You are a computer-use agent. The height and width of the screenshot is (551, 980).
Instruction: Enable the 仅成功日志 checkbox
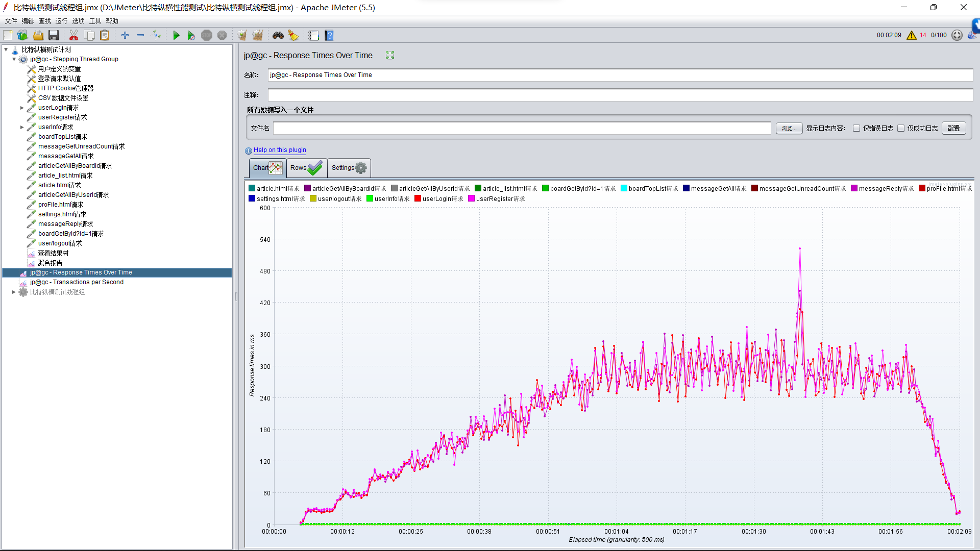[x=901, y=128]
